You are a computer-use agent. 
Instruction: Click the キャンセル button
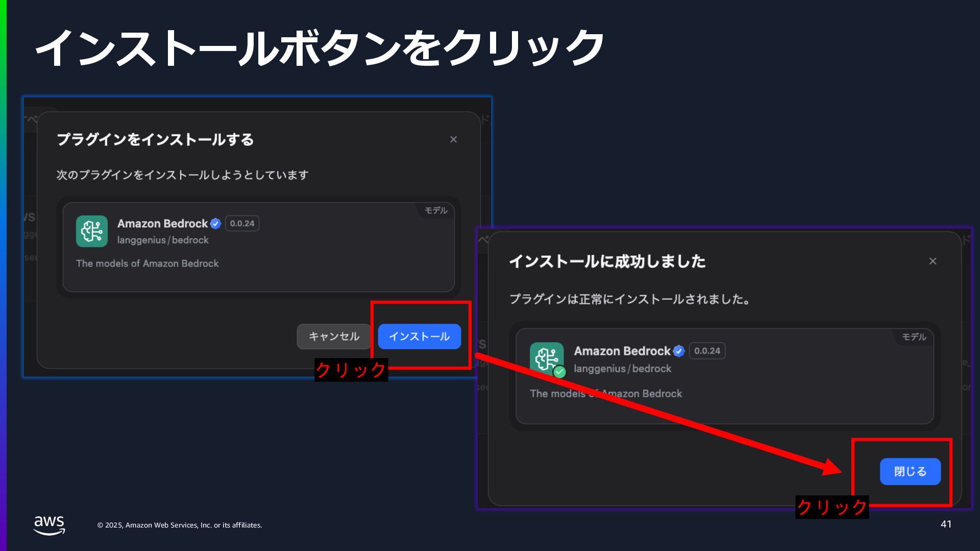(334, 337)
